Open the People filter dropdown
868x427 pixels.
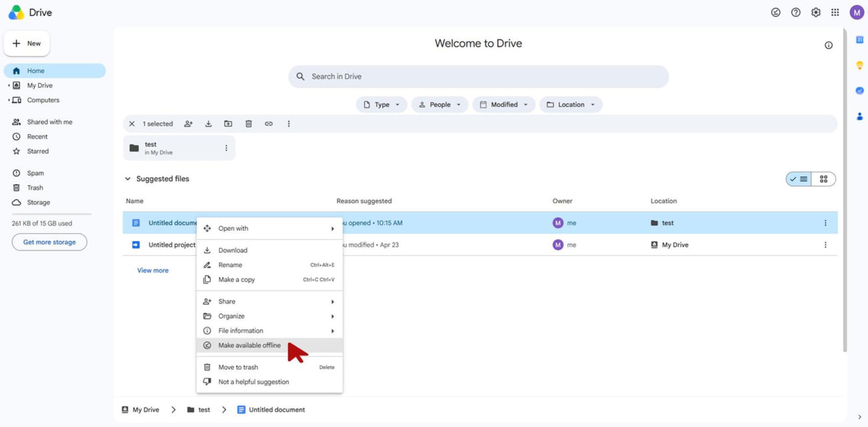(x=439, y=104)
